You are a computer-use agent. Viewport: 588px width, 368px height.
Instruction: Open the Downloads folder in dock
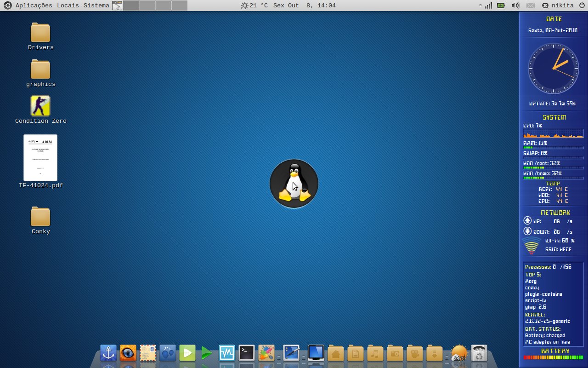[435, 353]
